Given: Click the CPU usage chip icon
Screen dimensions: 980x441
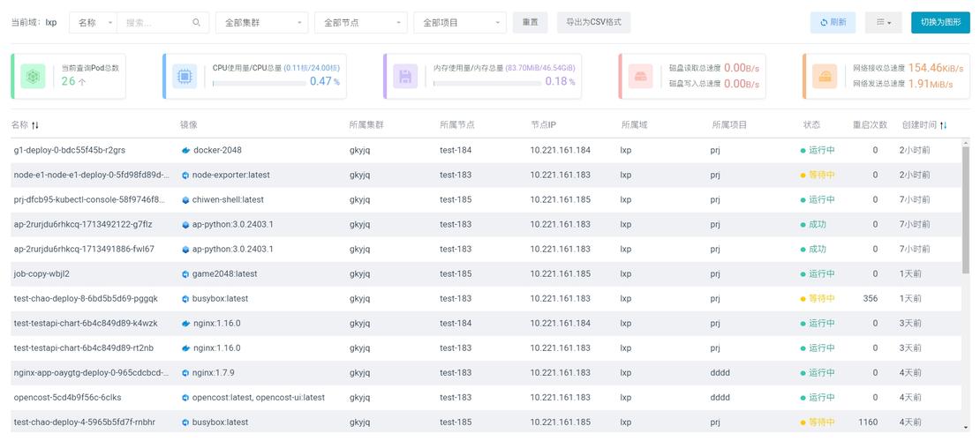Looking at the screenshot, I should (185, 76).
